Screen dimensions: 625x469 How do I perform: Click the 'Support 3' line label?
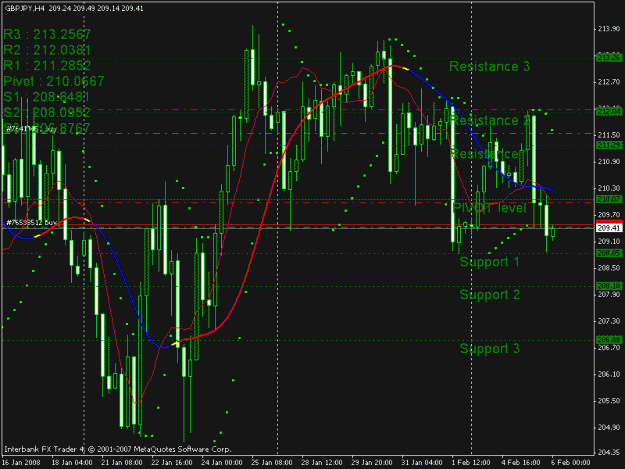point(490,348)
